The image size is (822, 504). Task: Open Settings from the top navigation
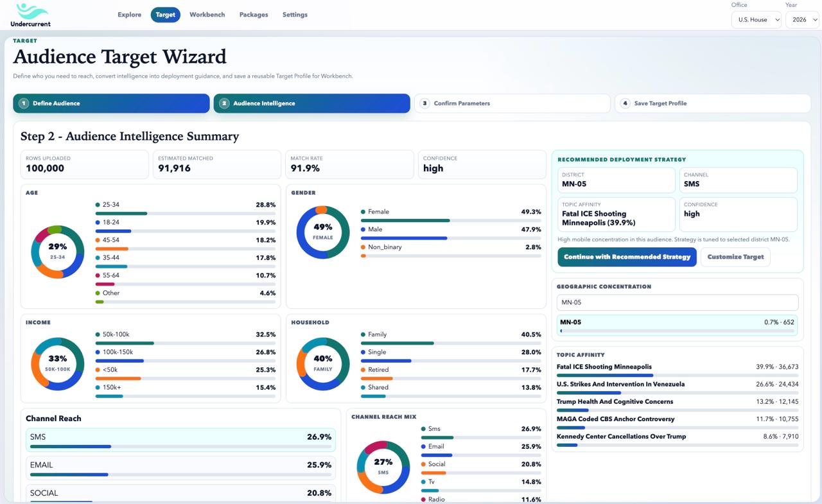[x=295, y=14]
